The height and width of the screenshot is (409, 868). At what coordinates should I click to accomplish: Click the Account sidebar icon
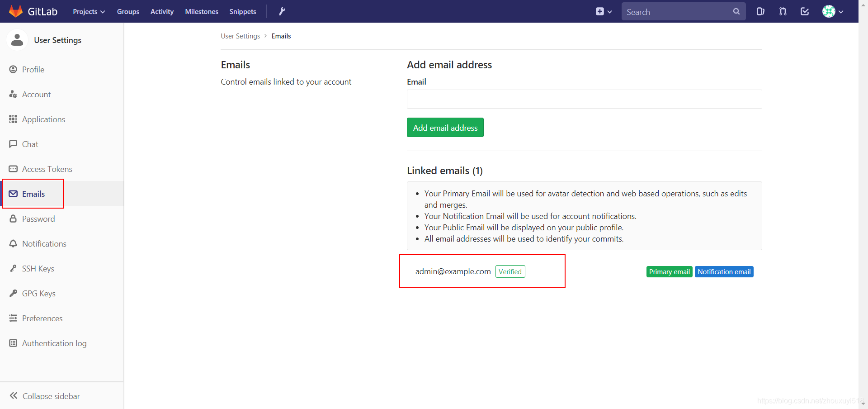point(13,94)
